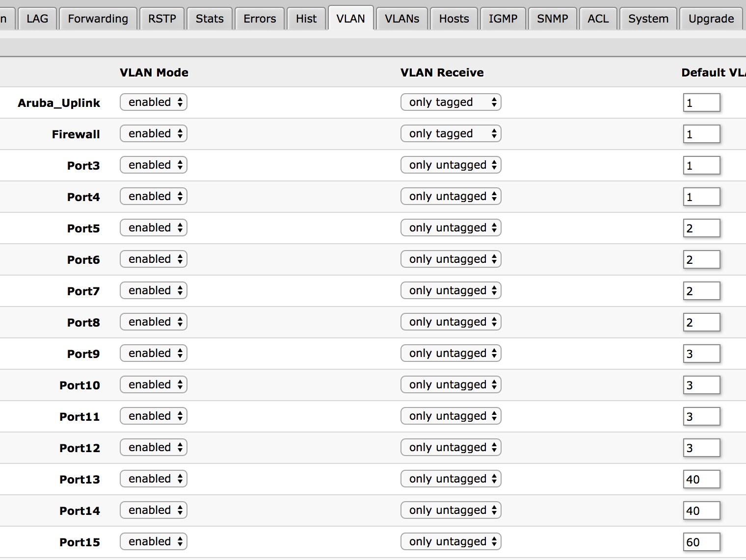The height and width of the screenshot is (560, 746).
Task: Expand Firewall VLAN Receive dropdown
Action: click(451, 133)
